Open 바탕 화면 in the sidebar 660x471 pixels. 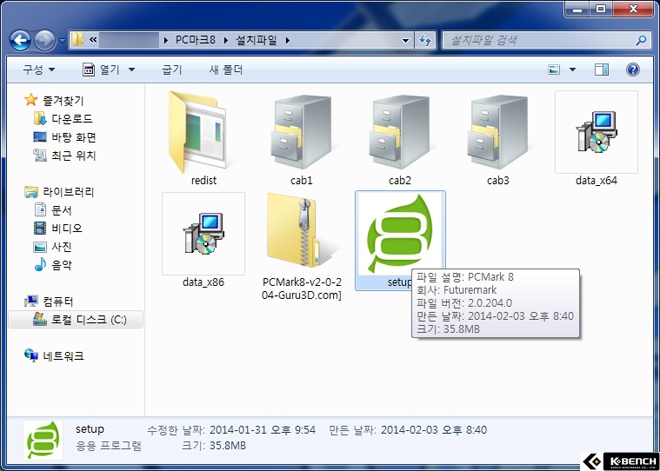74,137
